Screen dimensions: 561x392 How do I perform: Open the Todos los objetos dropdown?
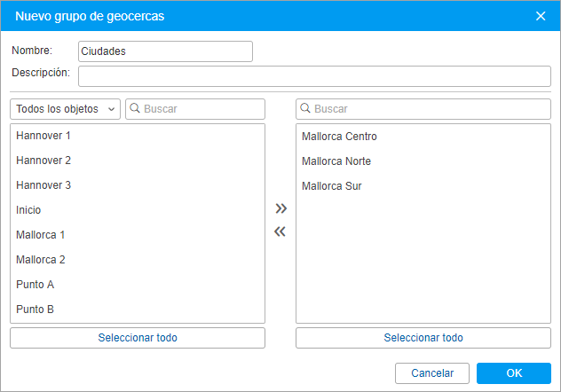click(x=65, y=109)
